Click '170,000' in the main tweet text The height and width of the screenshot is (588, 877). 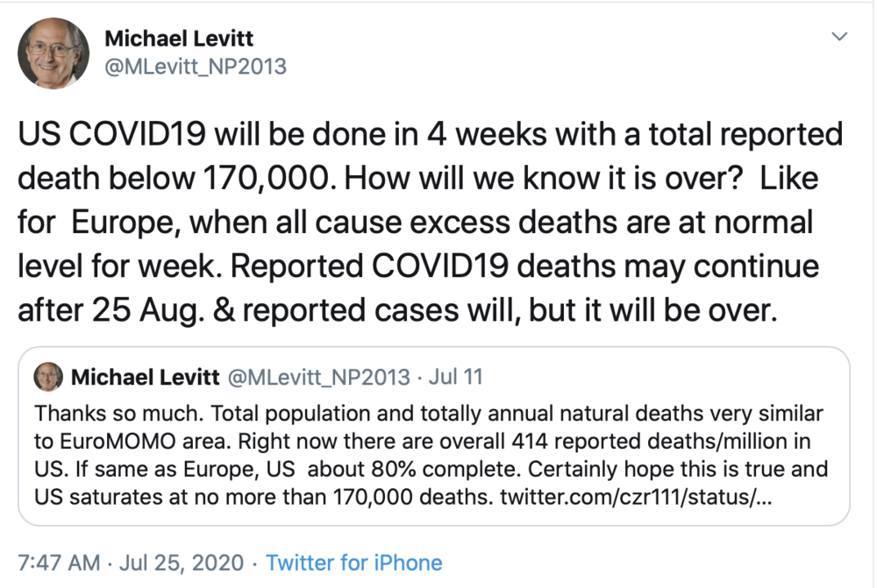click(267, 178)
